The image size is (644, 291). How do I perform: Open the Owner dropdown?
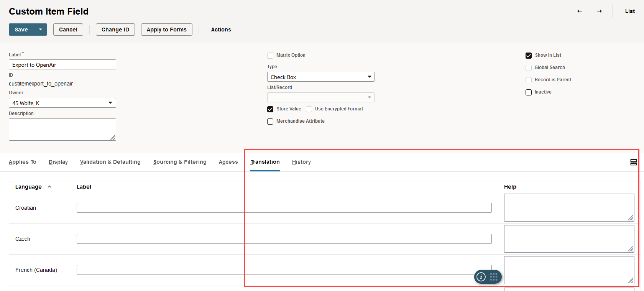click(x=62, y=103)
